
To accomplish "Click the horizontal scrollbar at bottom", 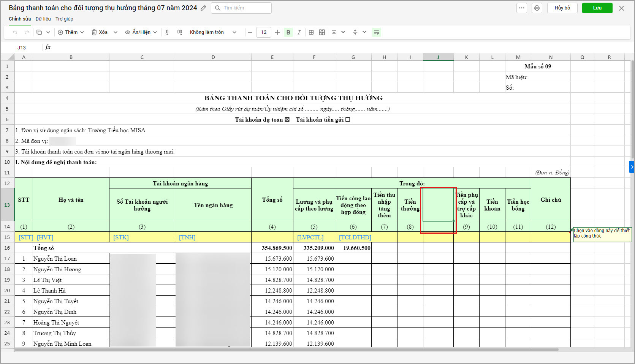I will click(287, 349).
